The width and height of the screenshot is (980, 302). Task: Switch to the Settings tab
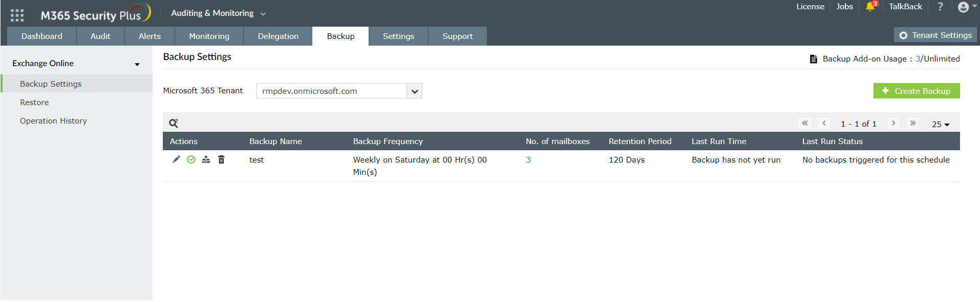[x=398, y=36]
